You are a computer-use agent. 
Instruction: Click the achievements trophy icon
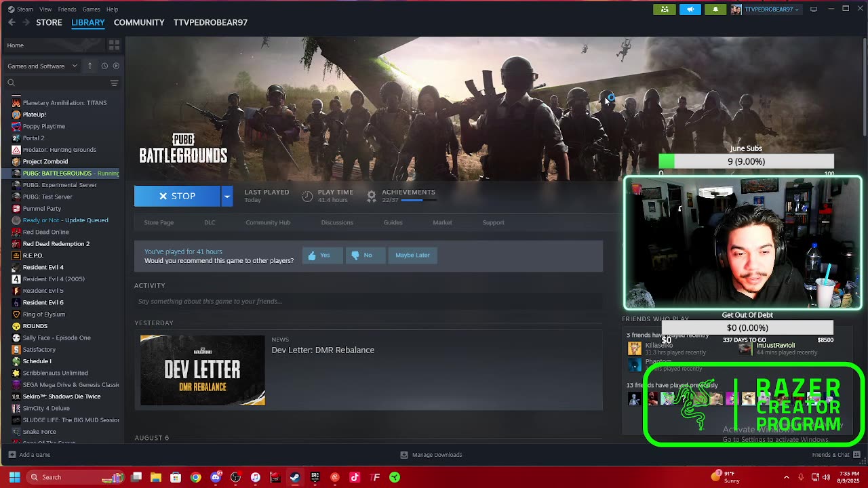coord(372,196)
